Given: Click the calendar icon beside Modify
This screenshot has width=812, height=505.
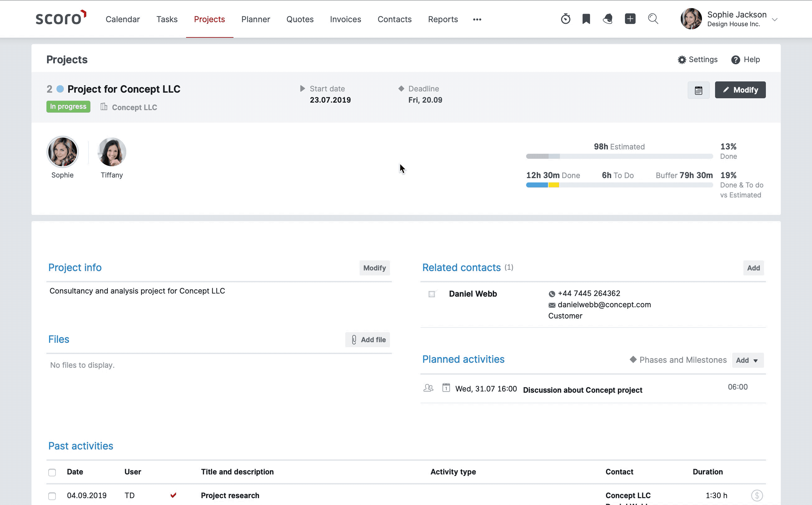Looking at the screenshot, I should pos(698,90).
